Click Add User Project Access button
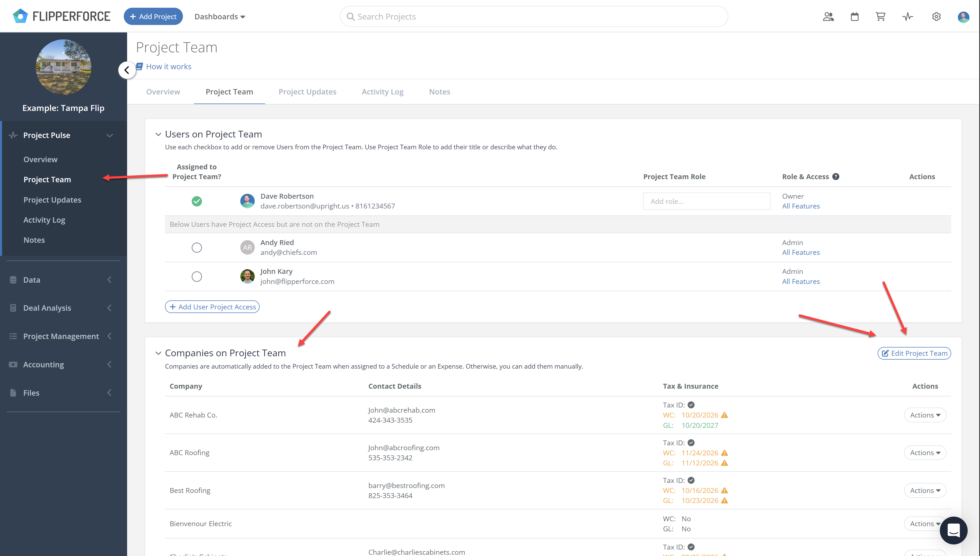 (212, 307)
